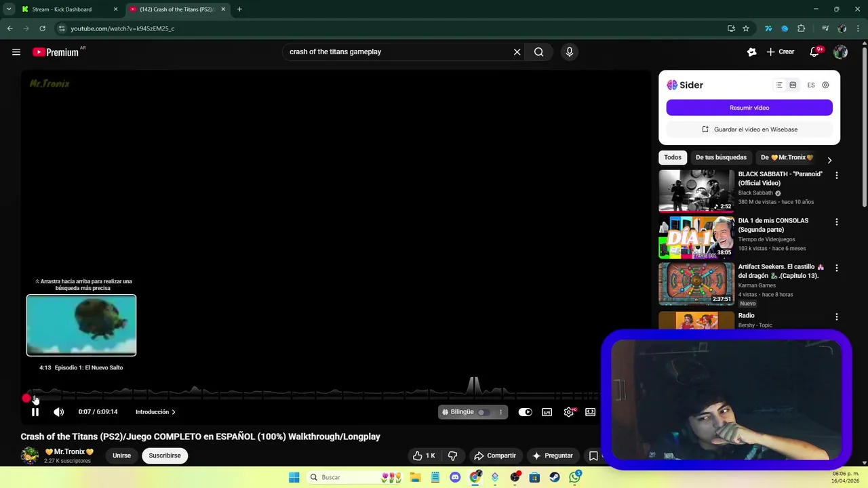Expand the Introducción chapter list
This screenshot has height=488, width=868.
(155, 412)
